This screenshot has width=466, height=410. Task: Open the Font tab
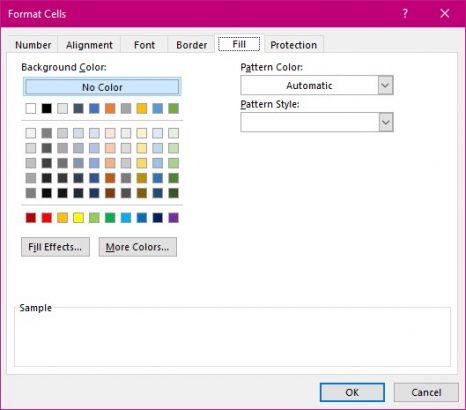(144, 45)
